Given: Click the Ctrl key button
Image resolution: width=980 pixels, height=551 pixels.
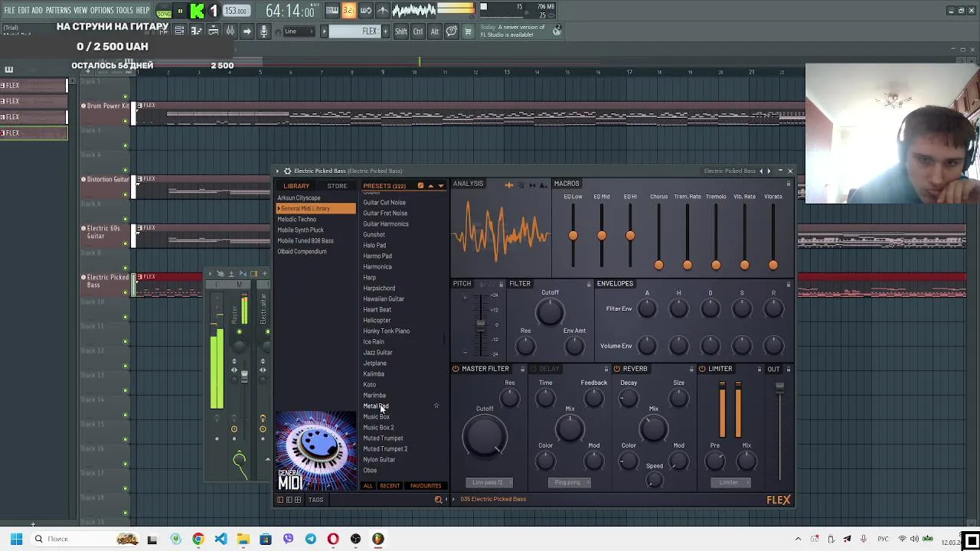Looking at the screenshot, I should coord(418,31).
